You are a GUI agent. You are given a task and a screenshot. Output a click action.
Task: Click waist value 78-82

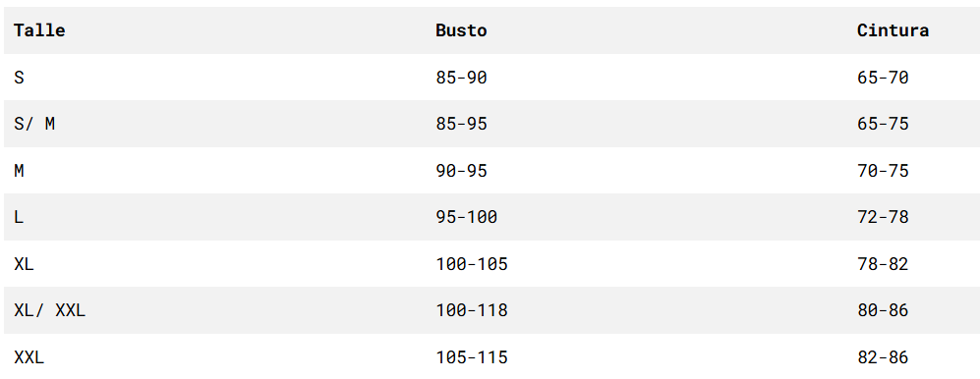point(883,264)
